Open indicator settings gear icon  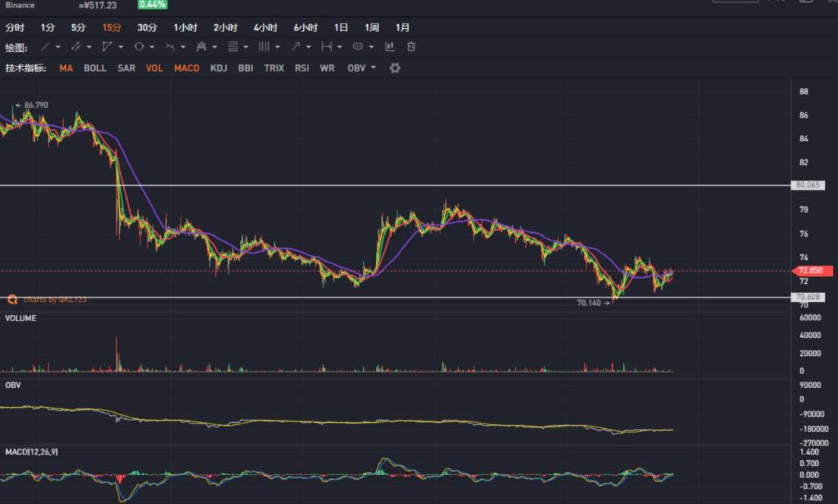[395, 68]
